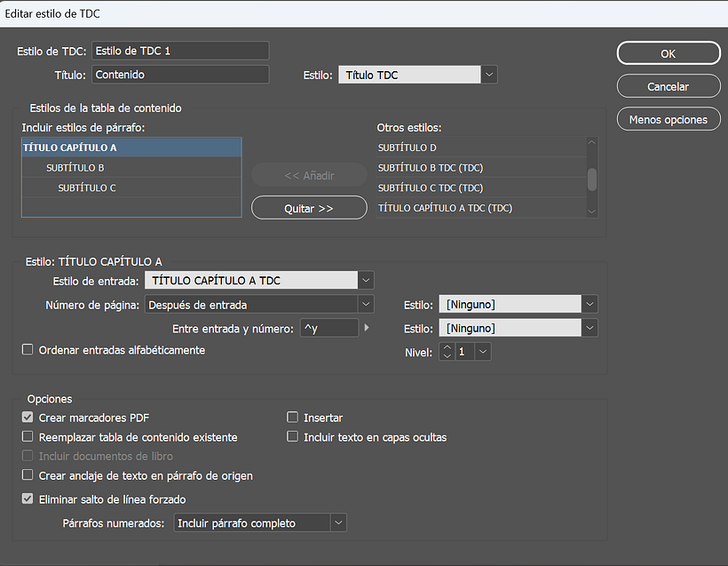Uncheck Eliminar salto de línea forzado
Viewport: 728px width, 566px height.
coord(28,499)
